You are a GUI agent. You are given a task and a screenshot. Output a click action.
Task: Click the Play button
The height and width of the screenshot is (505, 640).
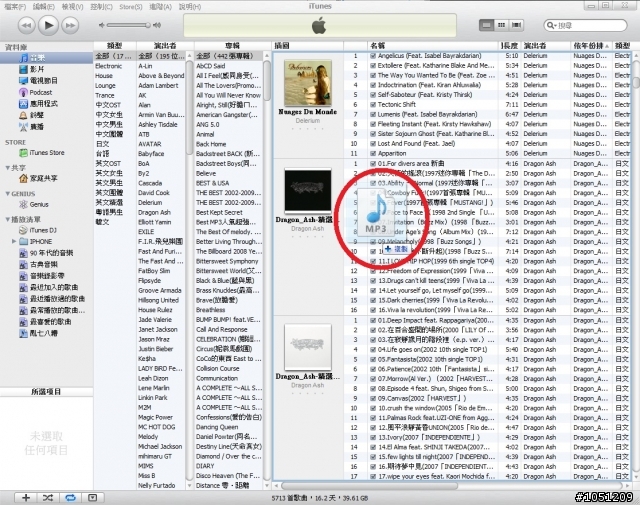pyautogui.click(x=48, y=25)
